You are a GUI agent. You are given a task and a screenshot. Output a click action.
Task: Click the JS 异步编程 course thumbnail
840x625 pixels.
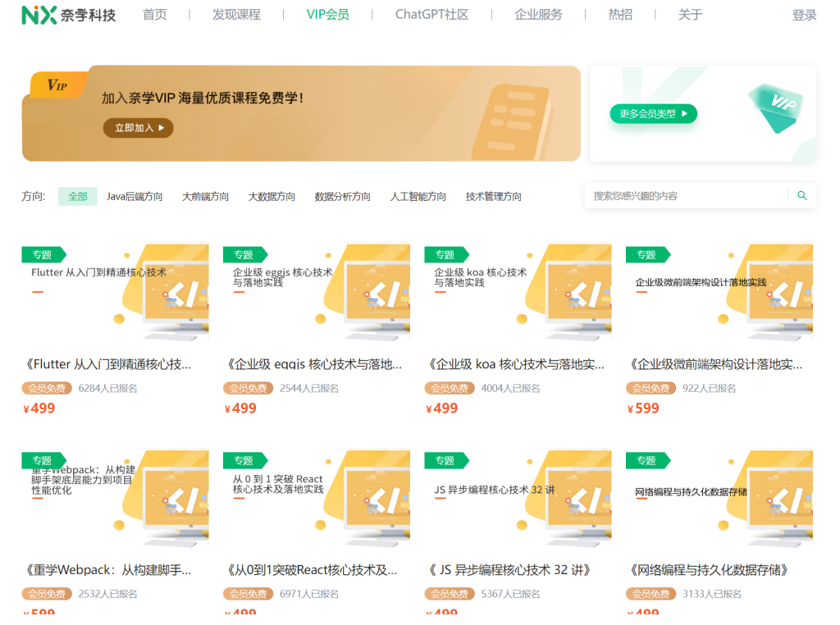(517, 500)
